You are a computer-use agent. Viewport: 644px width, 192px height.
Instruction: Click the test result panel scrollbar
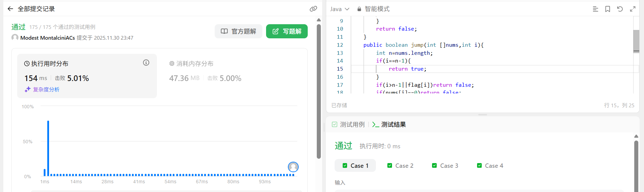tap(636, 166)
